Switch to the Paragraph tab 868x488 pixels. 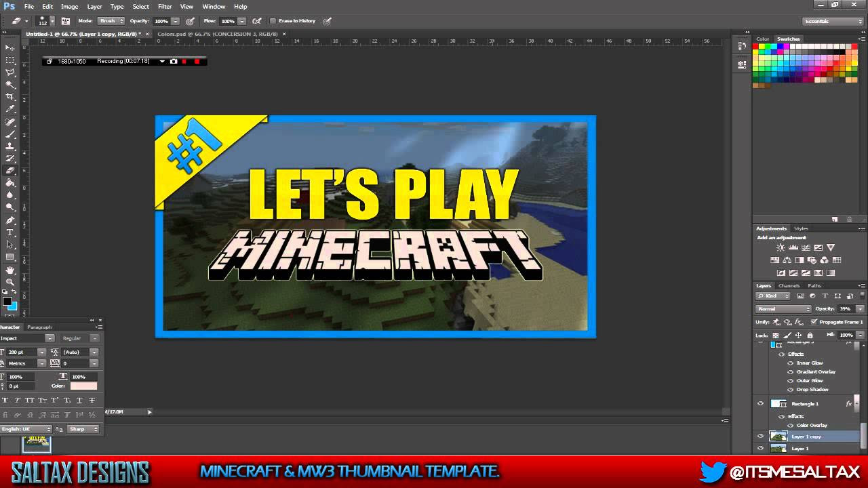pyautogui.click(x=39, y=327)
